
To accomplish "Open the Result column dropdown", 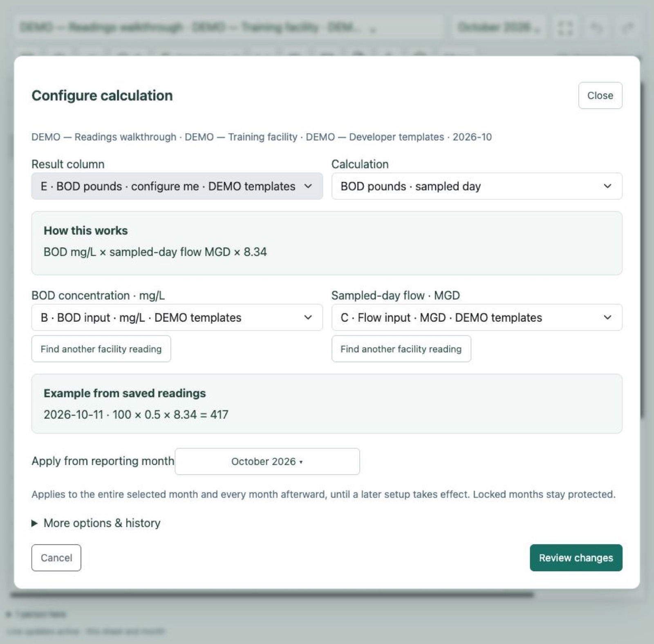I will (177, 186).
